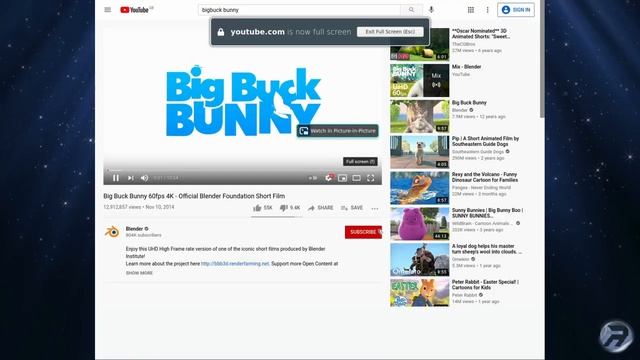640x360 pixels.
Task: Share the Big Buck Bunny video
Action: pyautogui.click(x=320, y=208)
